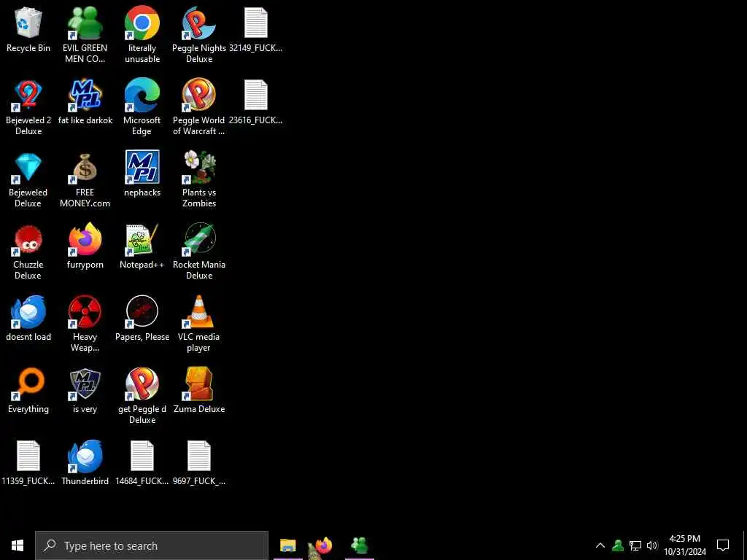Image resolution: width=747 pixels, height=560 pixels.
Task: Select the Bejeweled Deluxe diamond shortcut
Action: click(x=28, y=179)
